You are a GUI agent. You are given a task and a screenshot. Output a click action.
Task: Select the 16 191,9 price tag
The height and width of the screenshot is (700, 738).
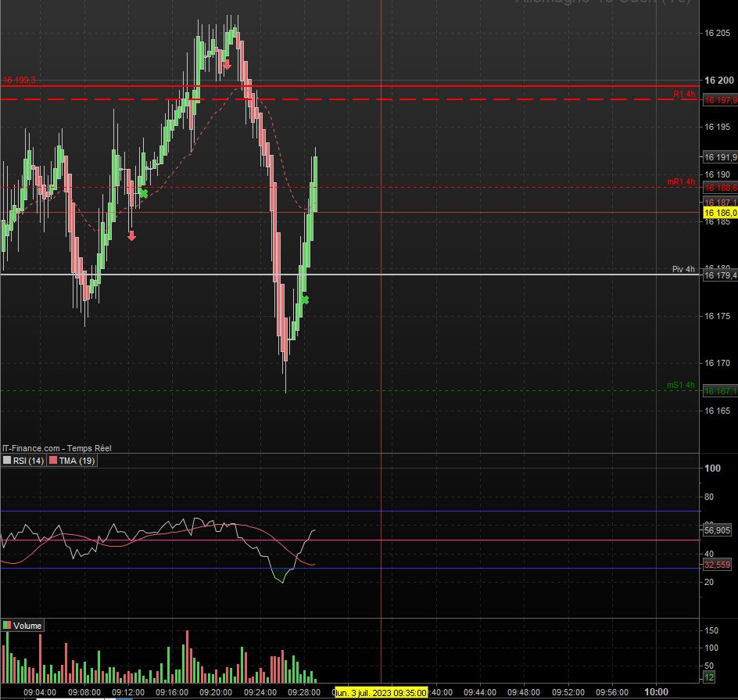pyautogui.click(x=720, y=157)
